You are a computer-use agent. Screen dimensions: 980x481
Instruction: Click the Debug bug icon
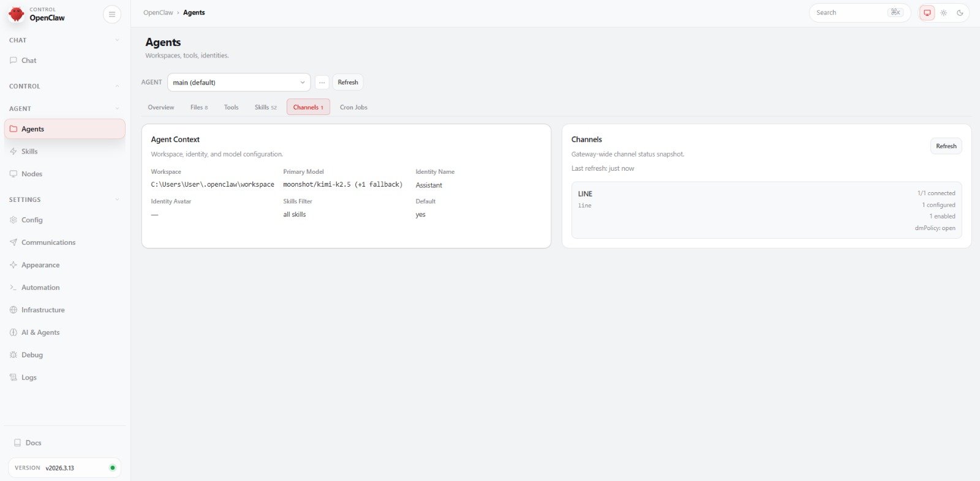click(x=13, y=355)
